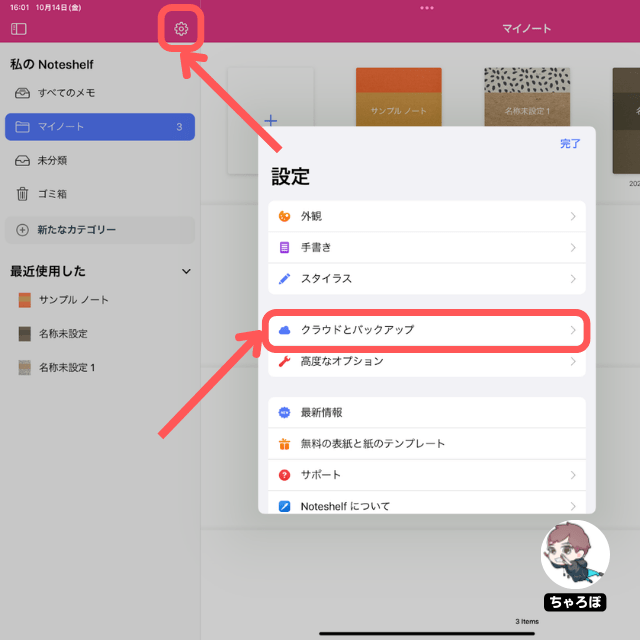The image size is (640, 640).
Task: Open 名称未設定 1 notebook cover thumbnail
Action: click(x=527, y=97)
